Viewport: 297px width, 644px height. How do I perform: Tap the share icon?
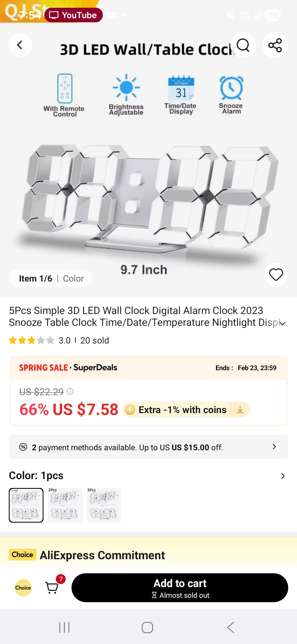[x=275, y=45]
